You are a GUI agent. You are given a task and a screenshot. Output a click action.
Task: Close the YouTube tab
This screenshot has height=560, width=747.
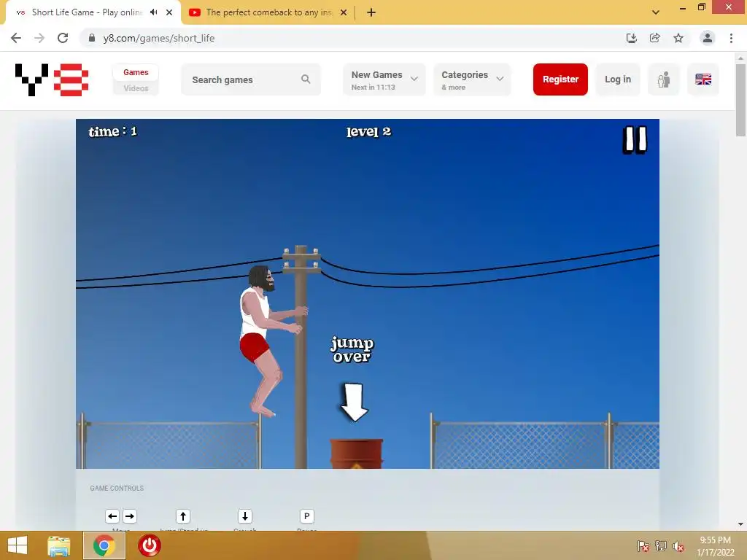344,12
